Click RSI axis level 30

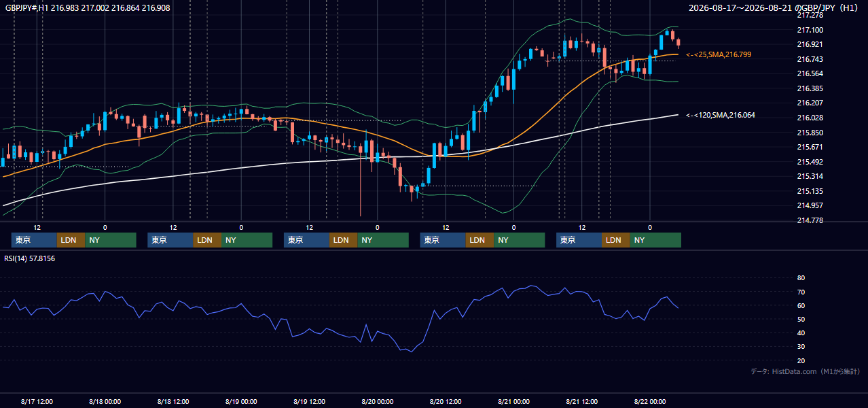[801, 347]
